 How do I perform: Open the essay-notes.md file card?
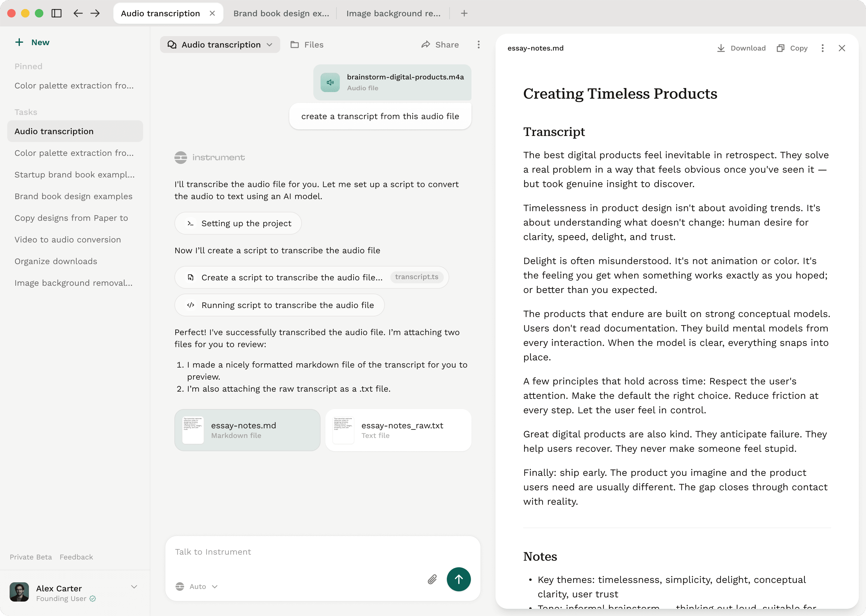[x=247, y=430]
